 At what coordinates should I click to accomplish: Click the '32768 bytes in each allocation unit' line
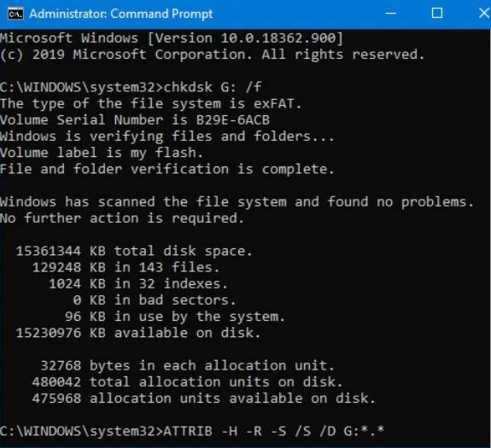coord(187,366)
